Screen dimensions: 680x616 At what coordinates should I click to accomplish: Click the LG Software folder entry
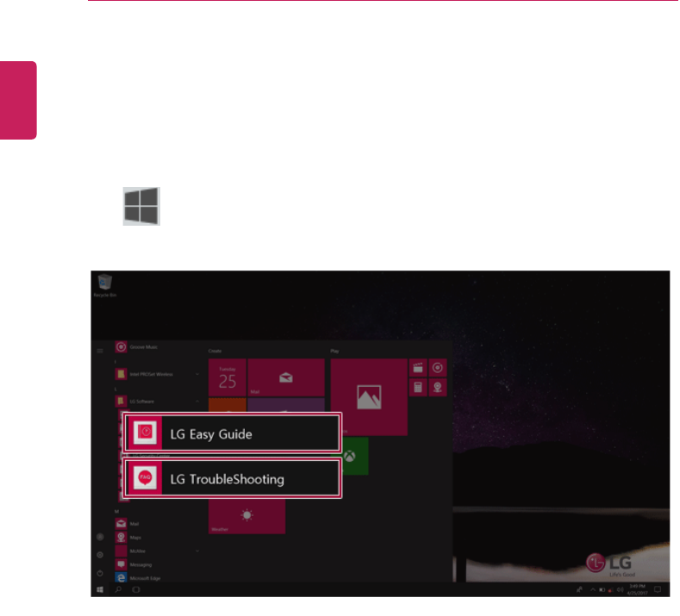tap(156, 401)
